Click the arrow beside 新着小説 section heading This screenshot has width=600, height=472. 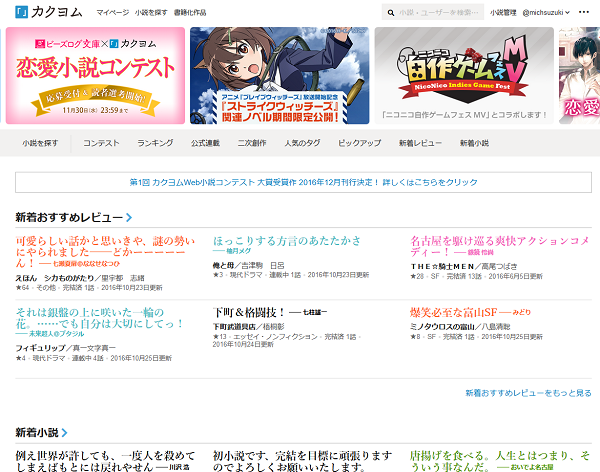click(x=64, y=433)
